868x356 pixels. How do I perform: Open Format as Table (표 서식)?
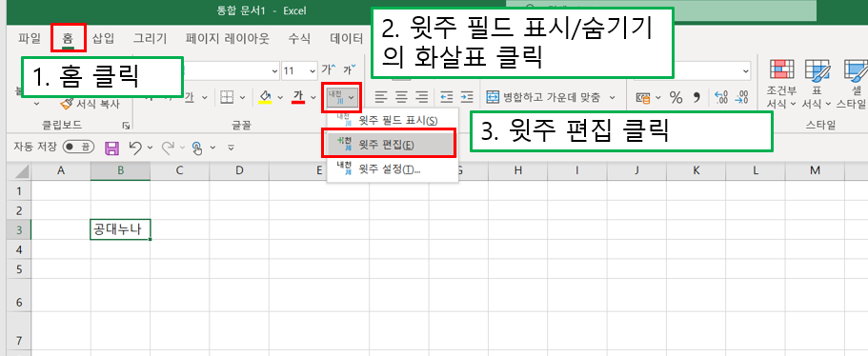818,83
